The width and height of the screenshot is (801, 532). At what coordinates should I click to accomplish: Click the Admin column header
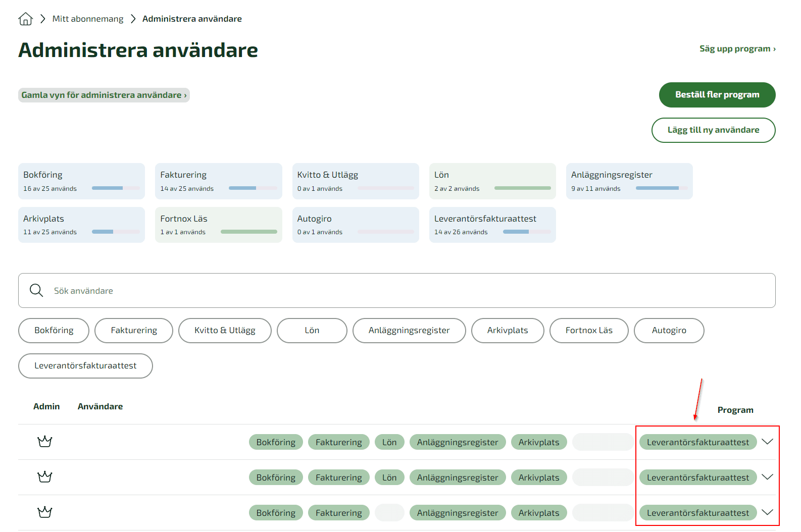[x=46, y=406]
